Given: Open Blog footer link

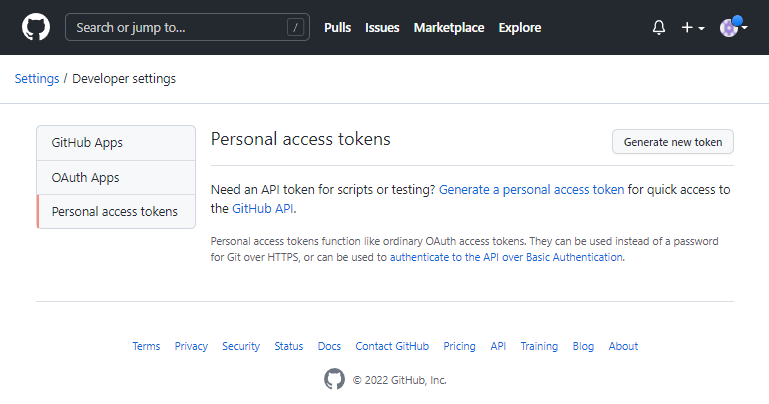Looking at the screenshot, I should pos(583,346).
